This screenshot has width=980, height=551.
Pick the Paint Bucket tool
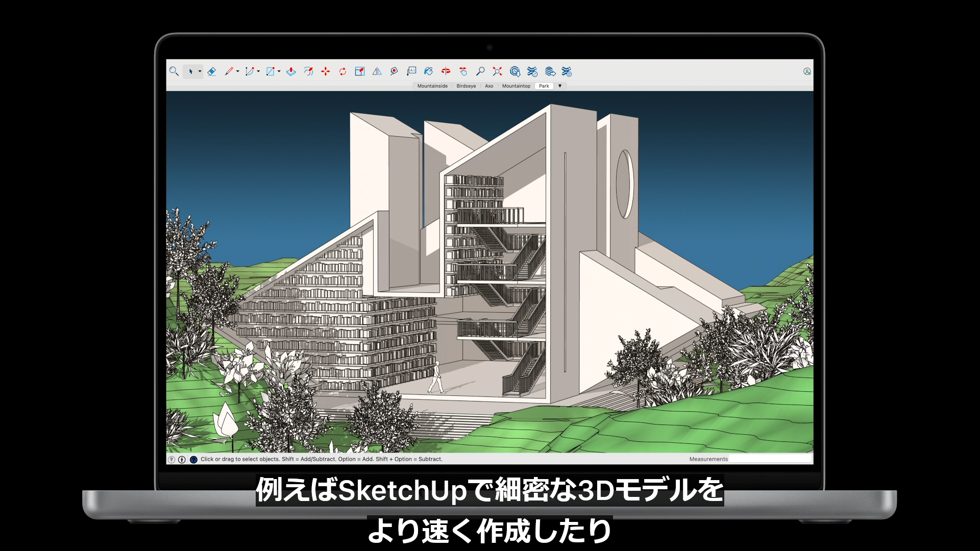428,71
